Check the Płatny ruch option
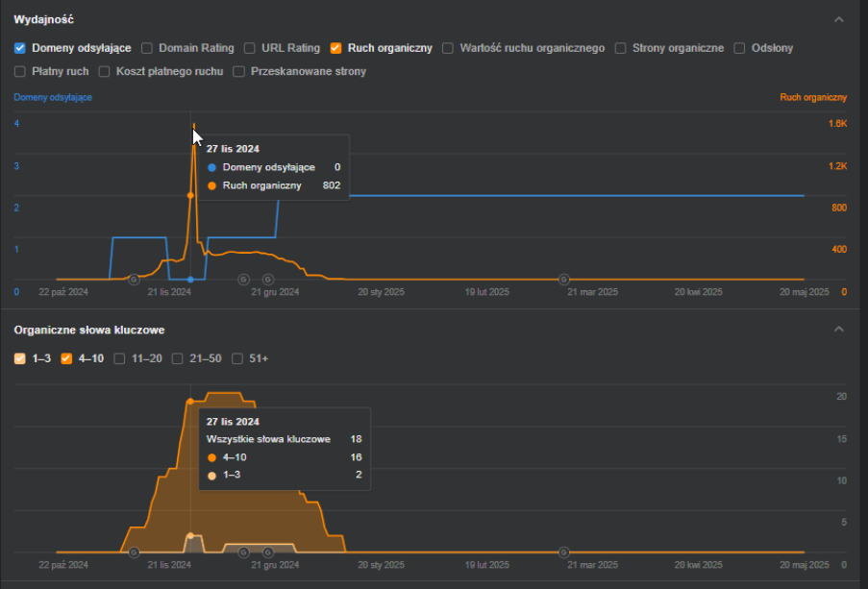Image resolution: width=868 pixels, height=589 pixels. pos(20,71)
